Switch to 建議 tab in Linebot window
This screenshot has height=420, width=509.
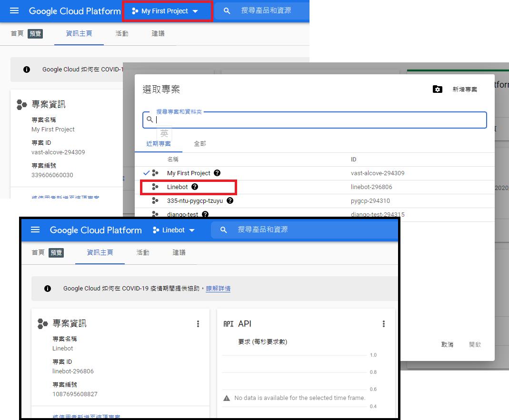[x=179, y=252]
